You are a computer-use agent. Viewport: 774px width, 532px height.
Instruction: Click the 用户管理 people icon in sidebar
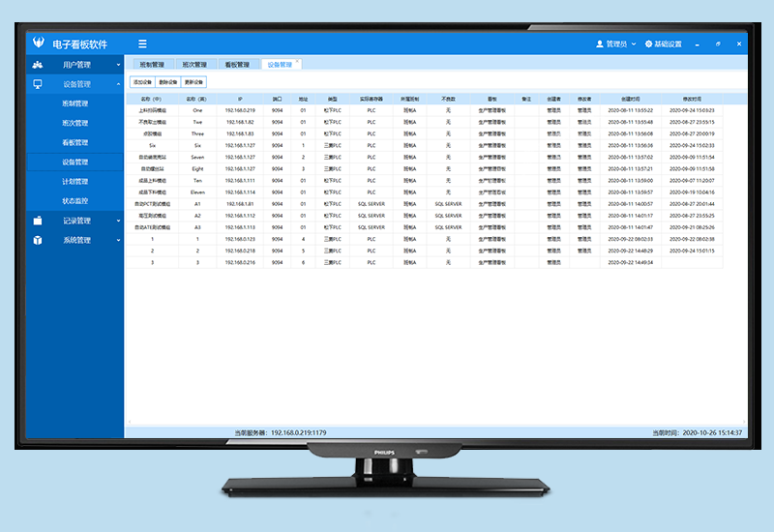[x=38, y=65]
